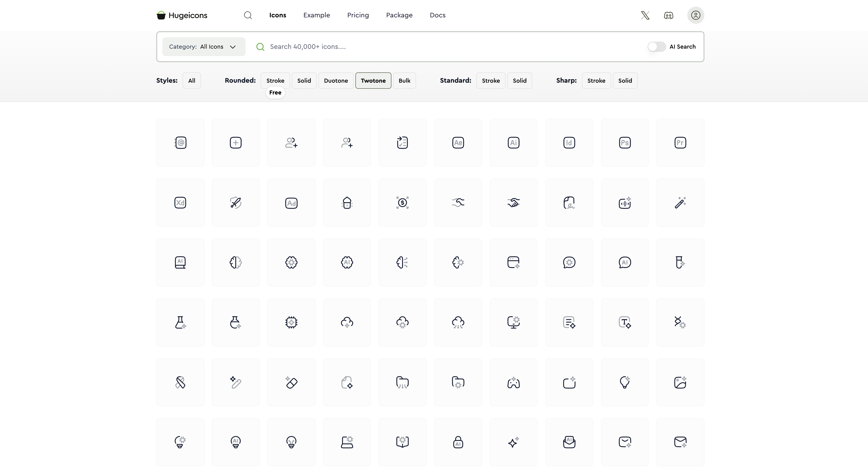Enable the AI Search toggle
Screen dimensions: 868x473
(x=656, y=46)
